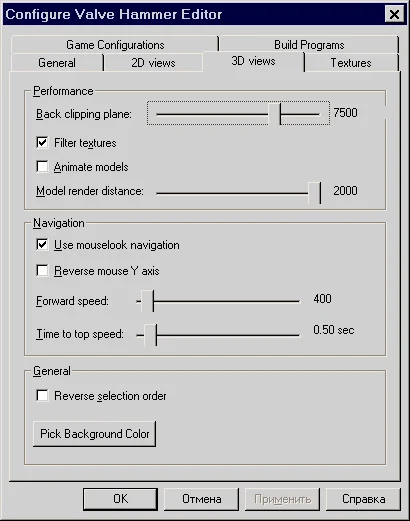Click the Pick Background Color button

coord(95,434)
